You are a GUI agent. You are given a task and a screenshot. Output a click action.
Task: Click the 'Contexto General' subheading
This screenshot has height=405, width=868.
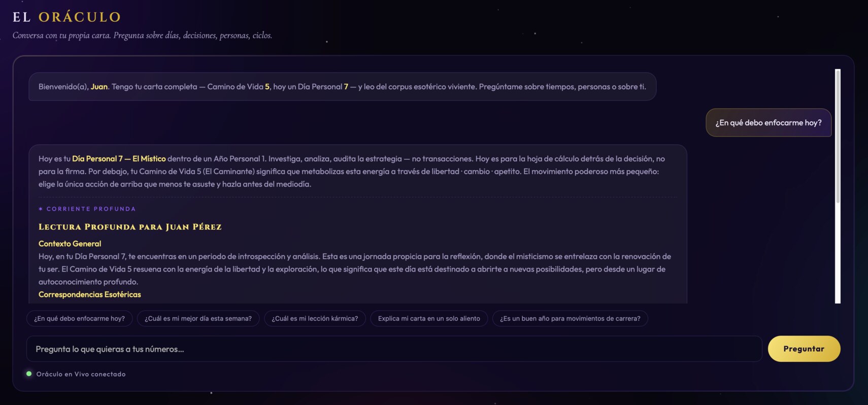click(70, 244)
